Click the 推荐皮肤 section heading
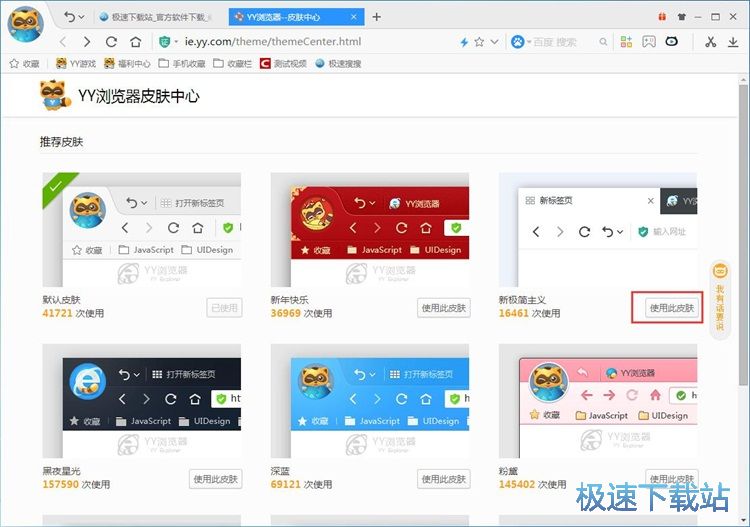The image size is (750, 527). click(x=61, y=142)
